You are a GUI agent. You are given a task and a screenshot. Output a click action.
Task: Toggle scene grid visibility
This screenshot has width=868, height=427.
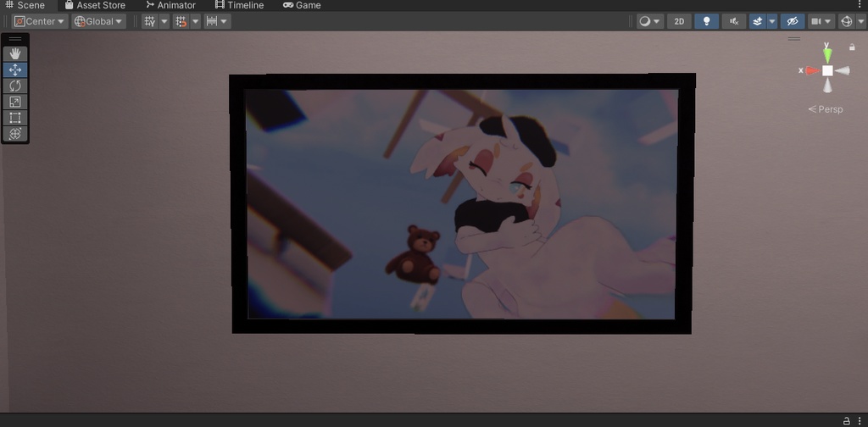click(149, 21)
